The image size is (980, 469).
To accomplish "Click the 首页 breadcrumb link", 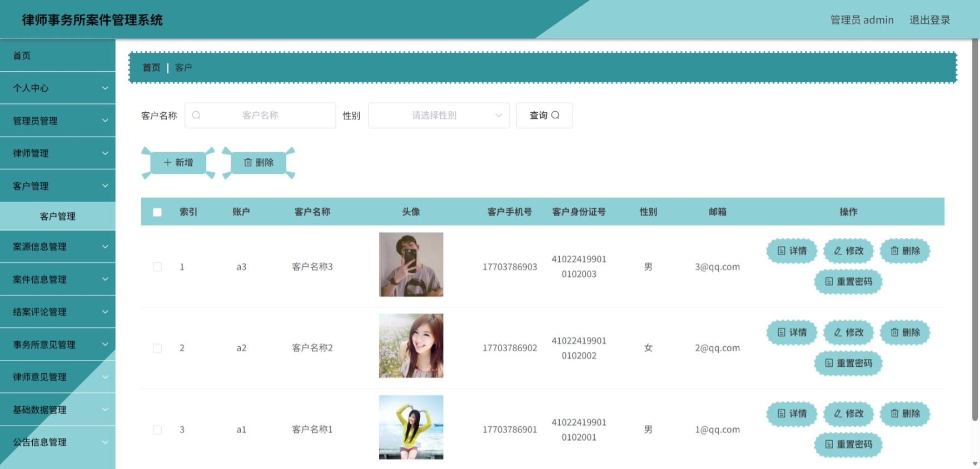I will 151,67.
